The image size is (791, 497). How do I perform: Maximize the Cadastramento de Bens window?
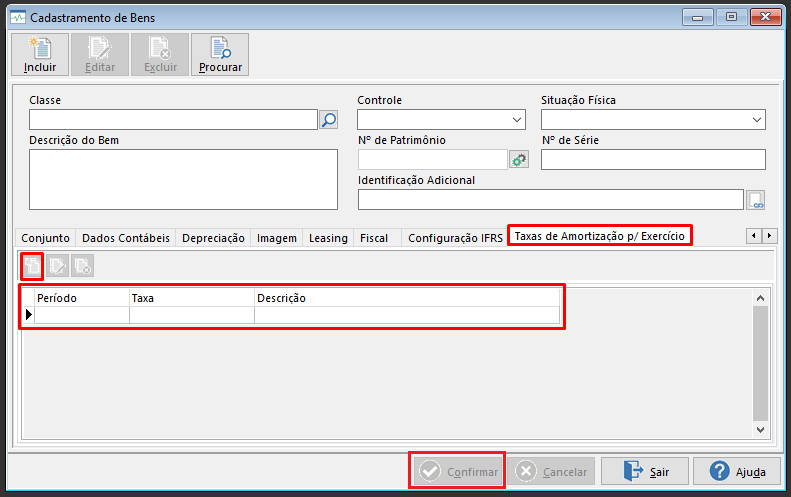click(731, 17)
